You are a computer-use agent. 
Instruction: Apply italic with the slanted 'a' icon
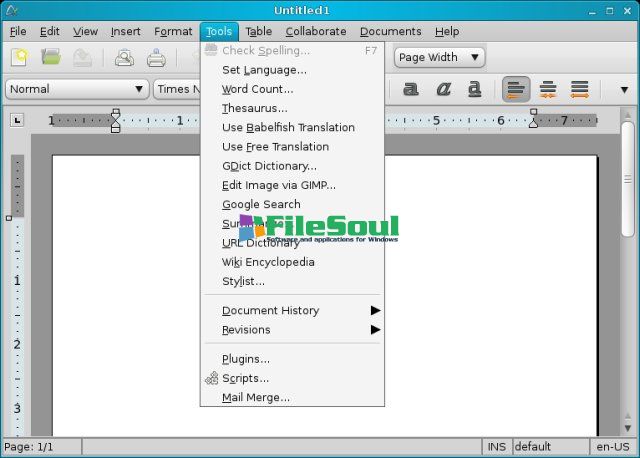pyautogui.click(x=443, y=89)
